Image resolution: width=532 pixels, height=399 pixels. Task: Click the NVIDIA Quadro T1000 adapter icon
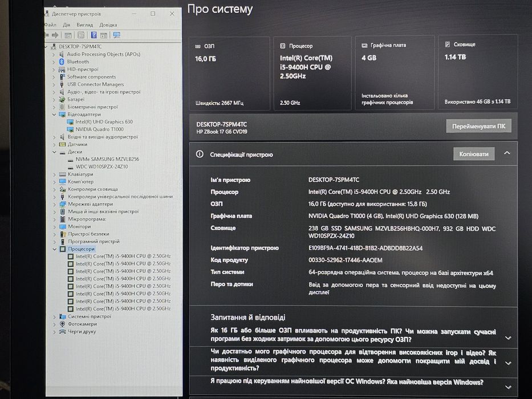(x=70, y=129)
